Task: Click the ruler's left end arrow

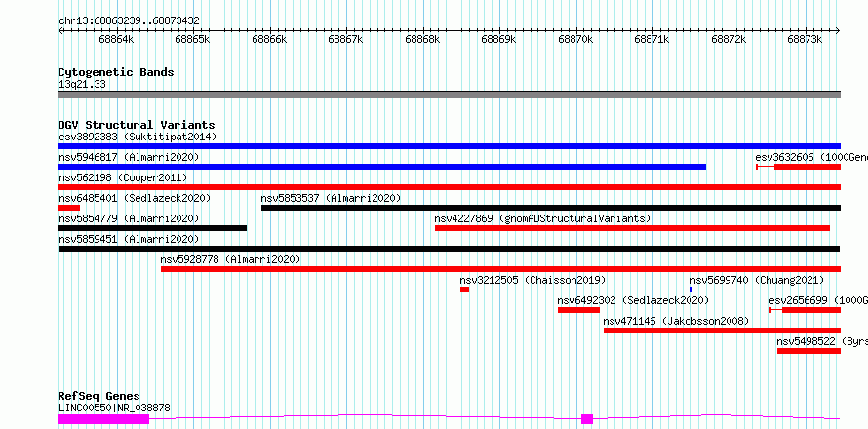Action: tap(60, 31)
